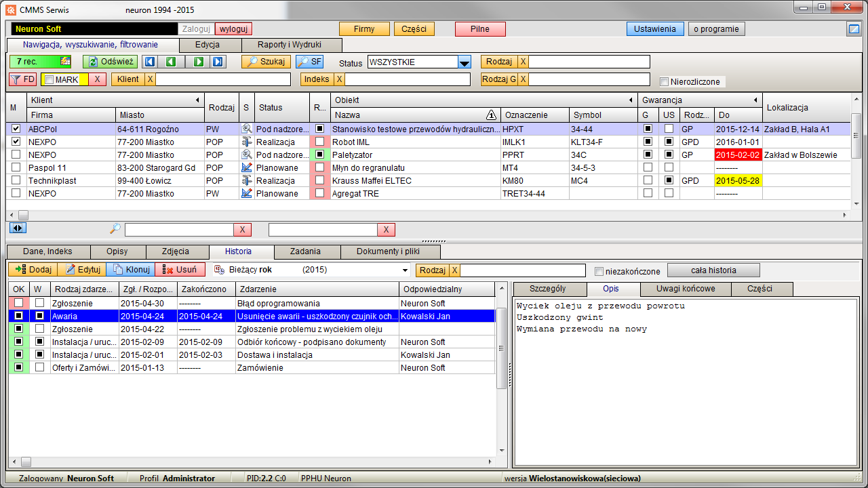The width and height of the screenshot is (868, 488).
Task: Clear the Rodzaj G filter with its X
Action: click(523, 79)
